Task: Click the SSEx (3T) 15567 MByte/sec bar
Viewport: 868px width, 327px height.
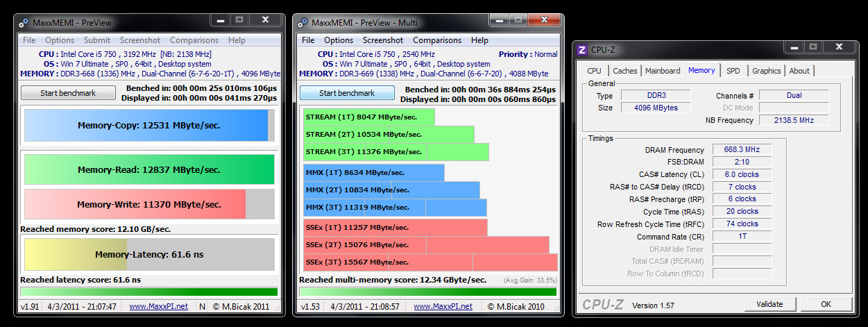Action: coord(430,262)
